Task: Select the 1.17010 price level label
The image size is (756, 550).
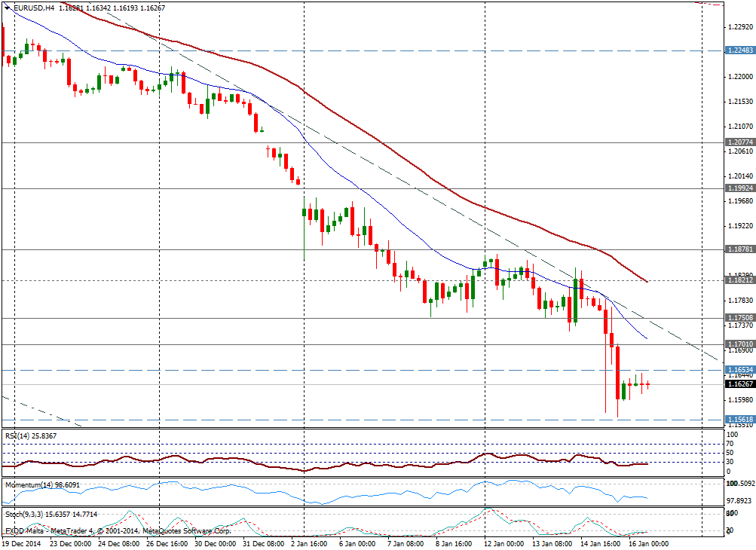Action: tap(739, 344)
